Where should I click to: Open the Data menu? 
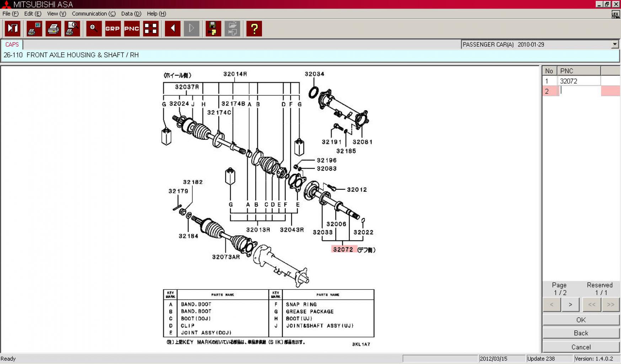[131, 14]
